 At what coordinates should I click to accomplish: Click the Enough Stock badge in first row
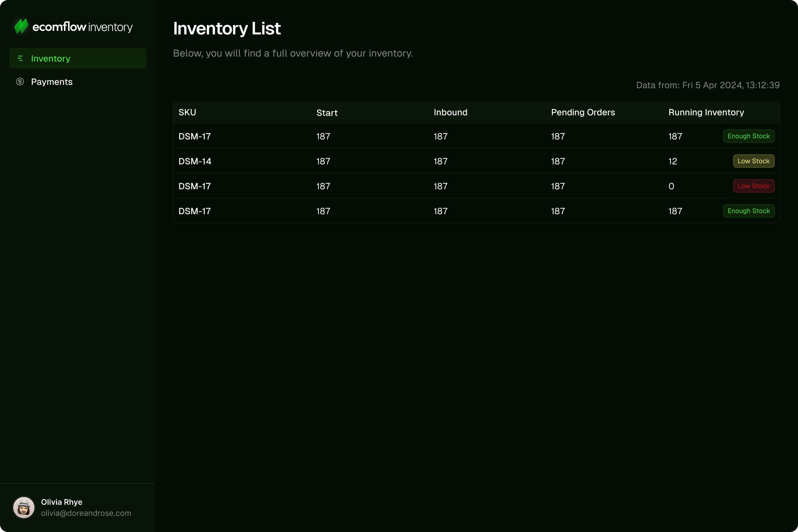(x=748, y=136)
